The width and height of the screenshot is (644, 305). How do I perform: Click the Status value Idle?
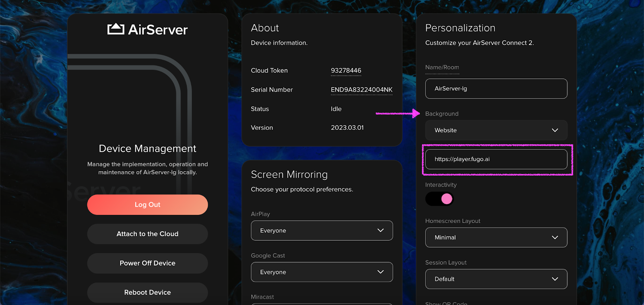click(x=336, y=109)
